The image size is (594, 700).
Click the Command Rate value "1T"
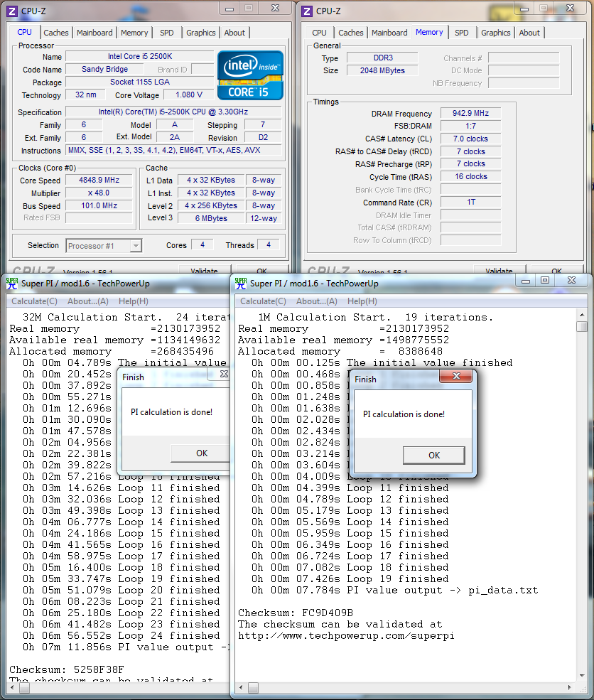(471, 202)
